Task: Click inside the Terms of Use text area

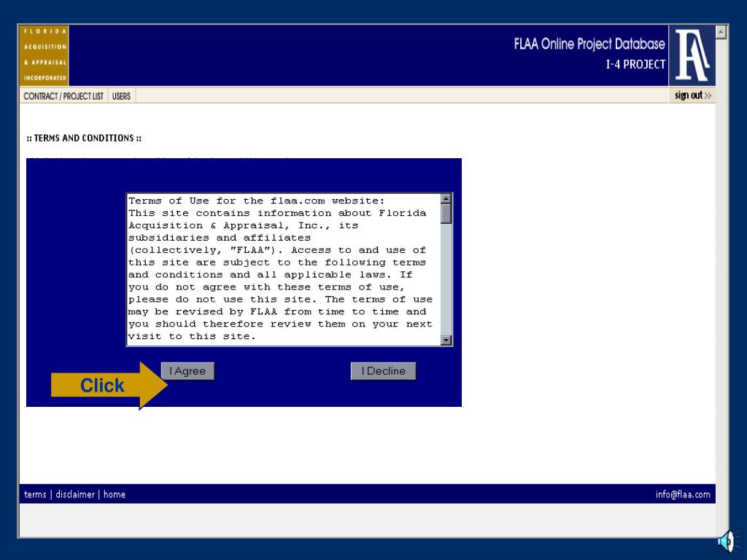Action: 284,269
